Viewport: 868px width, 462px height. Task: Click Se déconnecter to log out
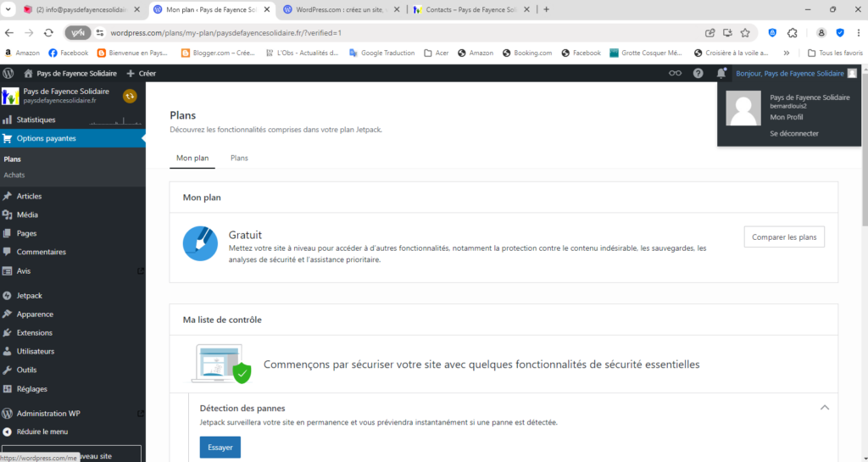click(793, 133)
